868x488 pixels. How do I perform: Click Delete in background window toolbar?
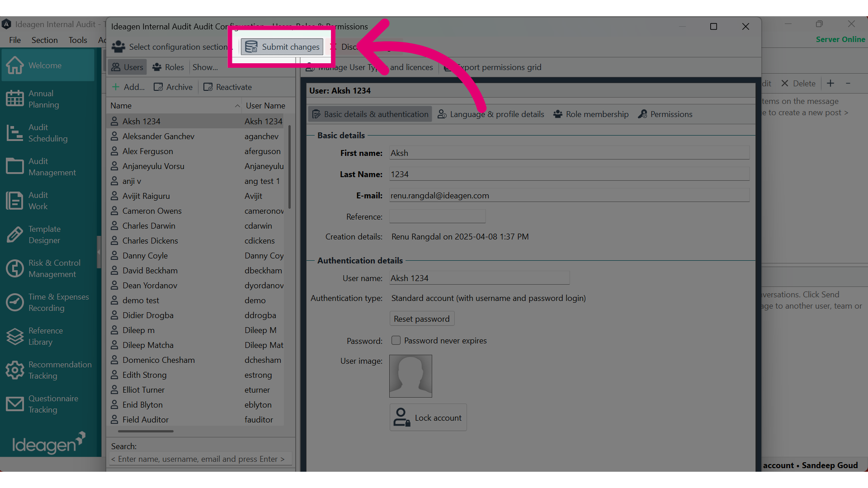tap(798, 83)
